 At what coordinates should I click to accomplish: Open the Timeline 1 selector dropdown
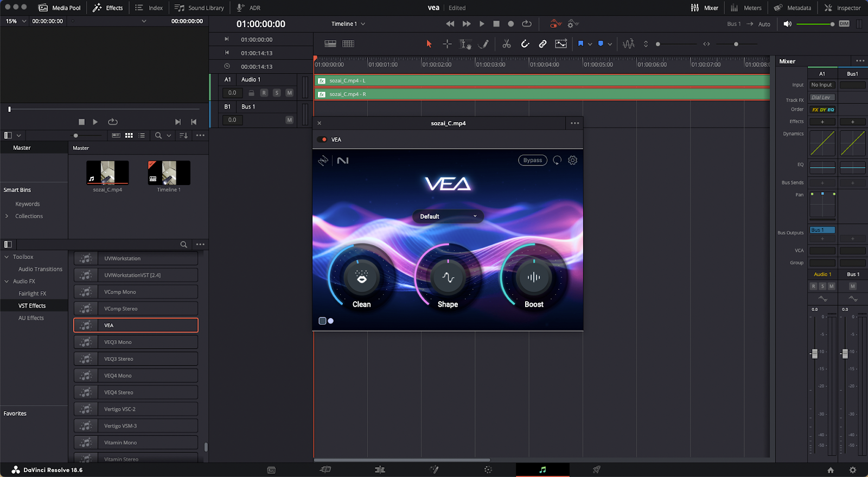coord(348,24)
